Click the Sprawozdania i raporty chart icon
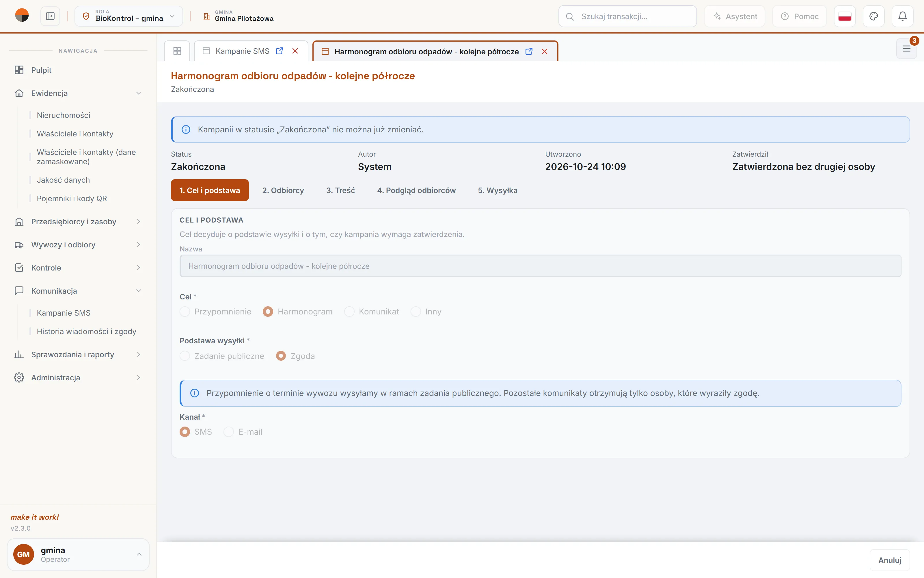 tap(19, 354)
